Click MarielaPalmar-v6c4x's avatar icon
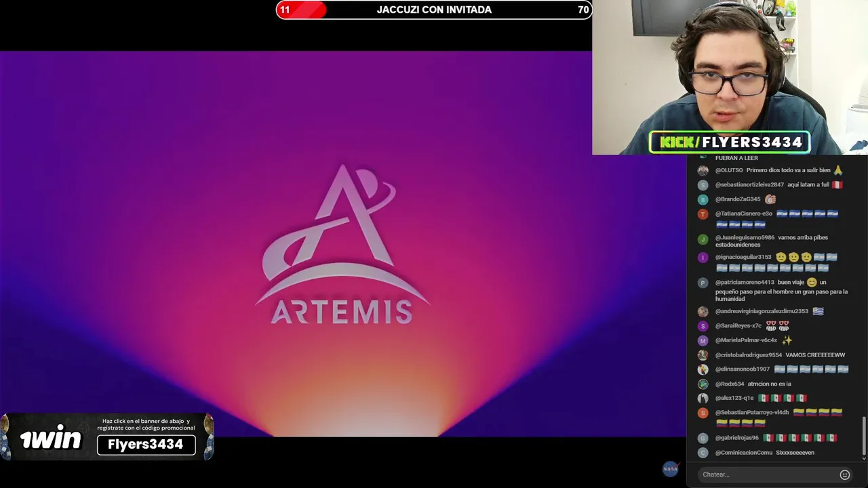The height and width of the screenshot is (488, 868). 703,341
